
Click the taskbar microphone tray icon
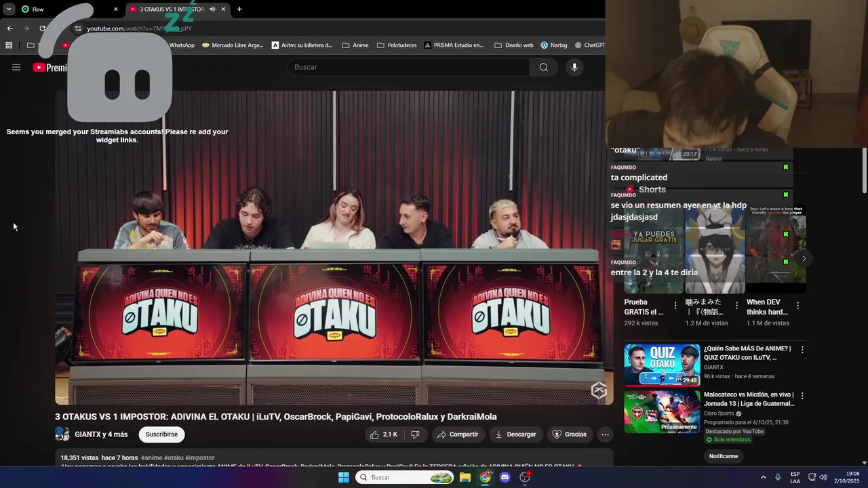tap(778, 477)
